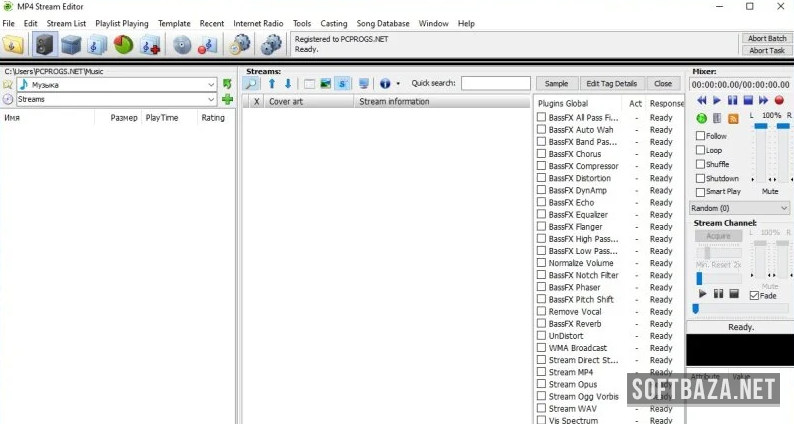Expand the Музыка folder dropdown

(x=210, y=85)
